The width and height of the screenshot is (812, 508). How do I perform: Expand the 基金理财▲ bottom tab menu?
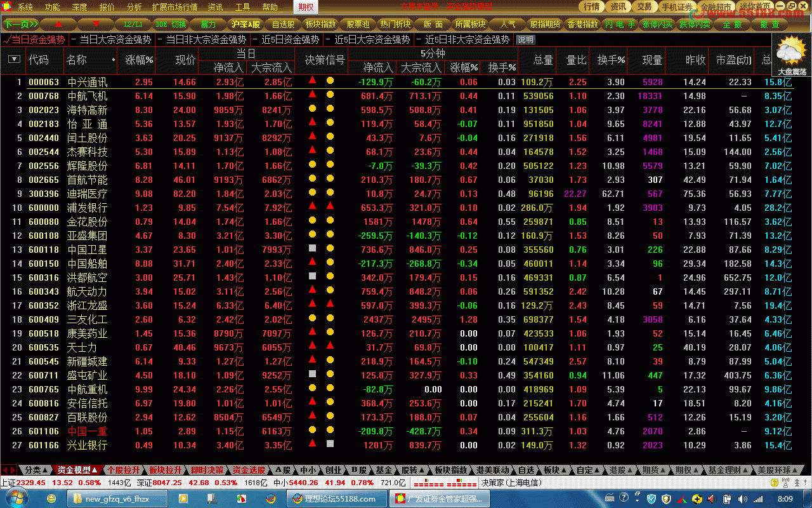click(728, 470)
